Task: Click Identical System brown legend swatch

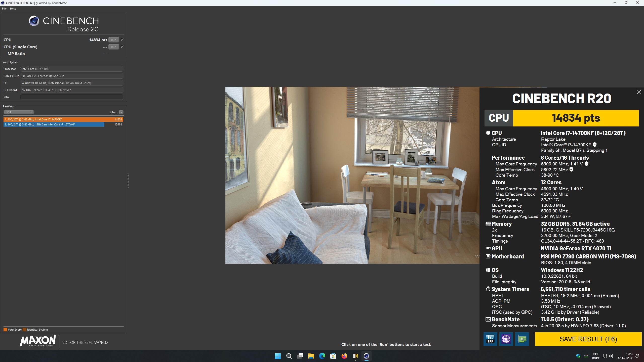Action: (x=24, y=329)
